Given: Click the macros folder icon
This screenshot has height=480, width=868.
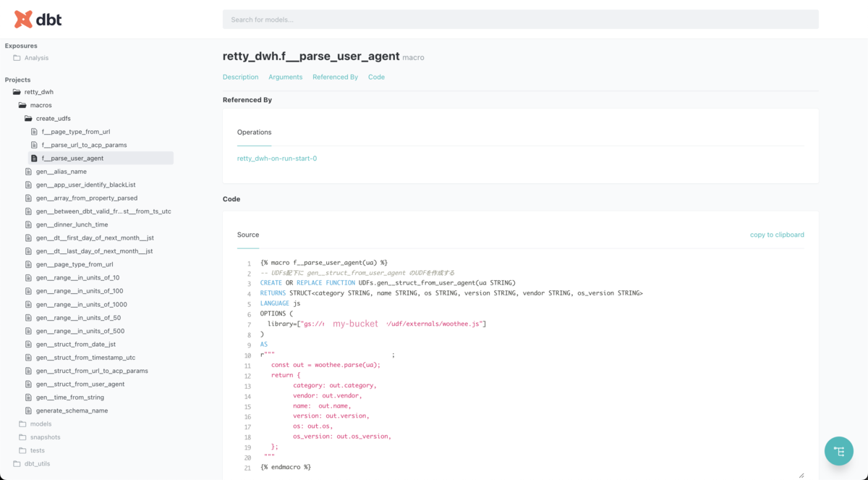Looking at the screenshot, I should point(22,104).
